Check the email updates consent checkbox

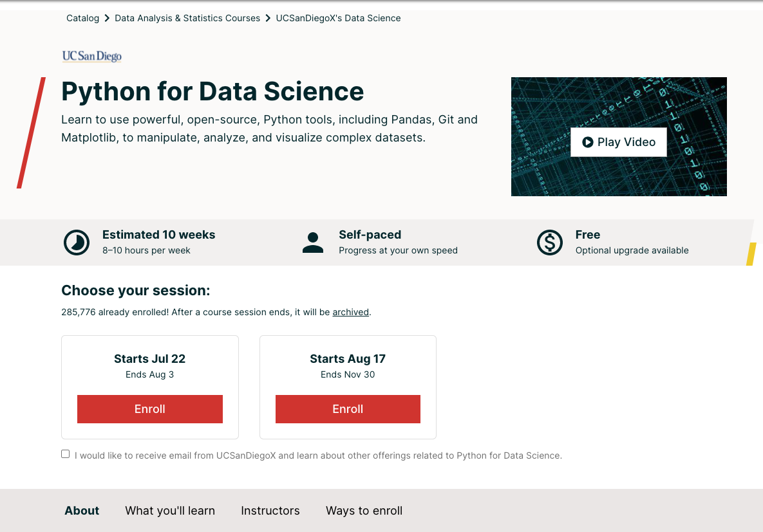pyautogui.click(x=65, y=454)
